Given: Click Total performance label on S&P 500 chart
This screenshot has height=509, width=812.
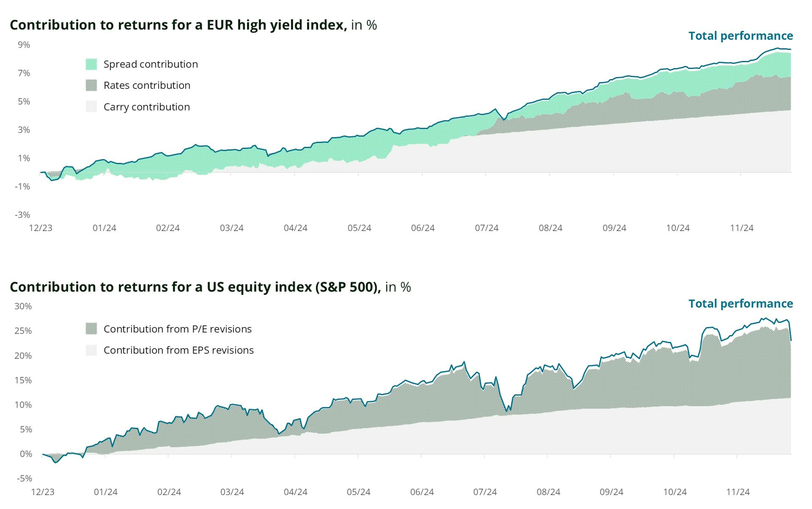Looking at the screenshot, I should (740, 304).
